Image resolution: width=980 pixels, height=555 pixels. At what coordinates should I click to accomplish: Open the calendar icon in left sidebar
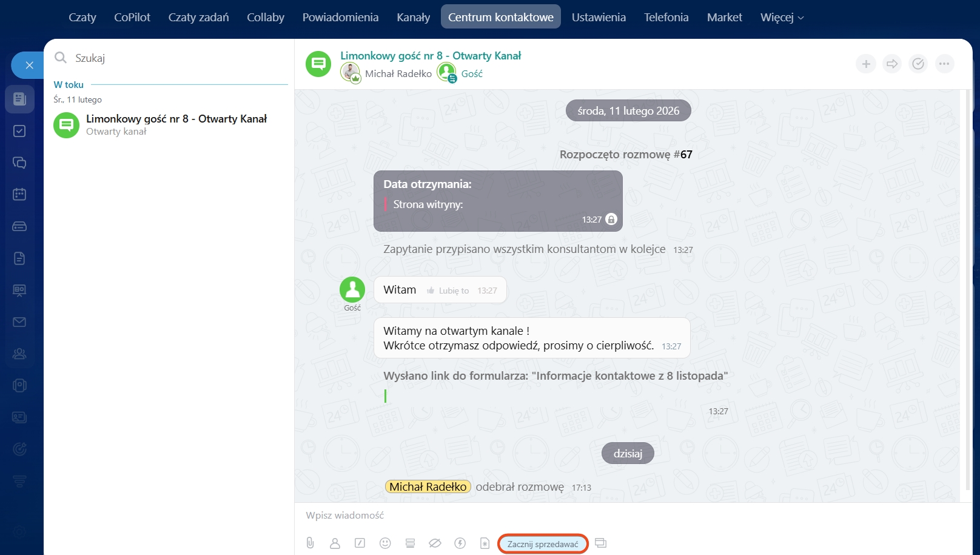point(19,194)
